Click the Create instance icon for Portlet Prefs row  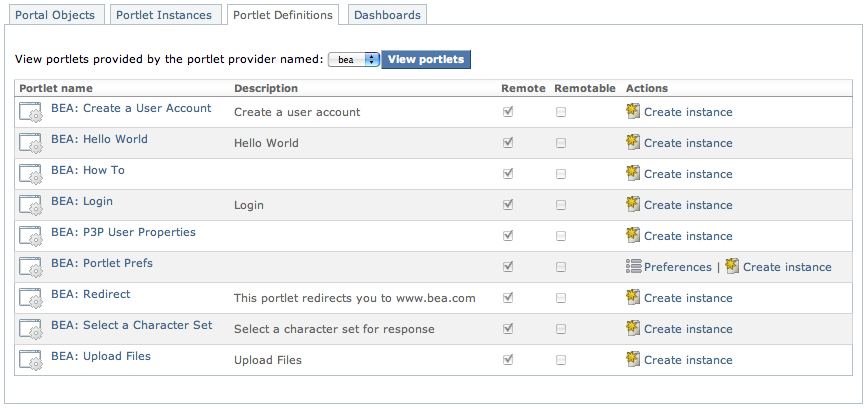tap(732, 266)
